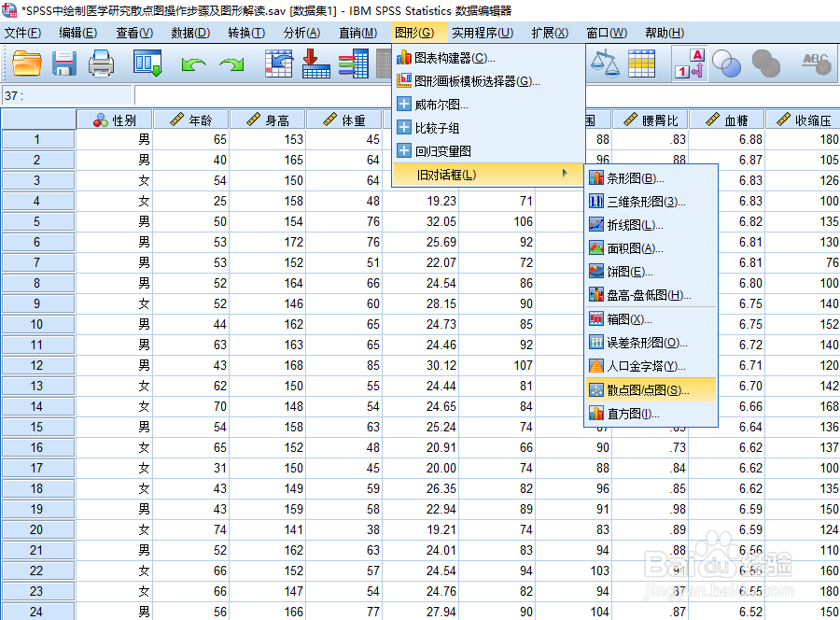
Task: Click cell value 32.05 in row 5
Action: 421,221
